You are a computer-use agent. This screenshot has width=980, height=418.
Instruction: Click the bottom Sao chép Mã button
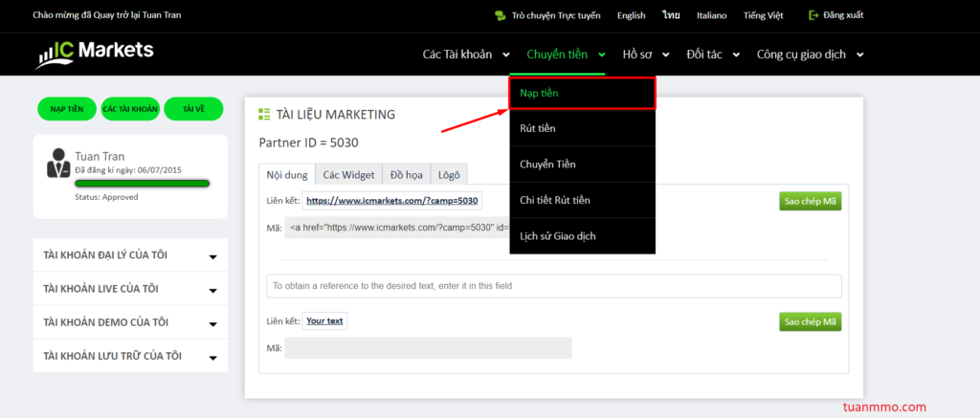(x=810, y=321)
